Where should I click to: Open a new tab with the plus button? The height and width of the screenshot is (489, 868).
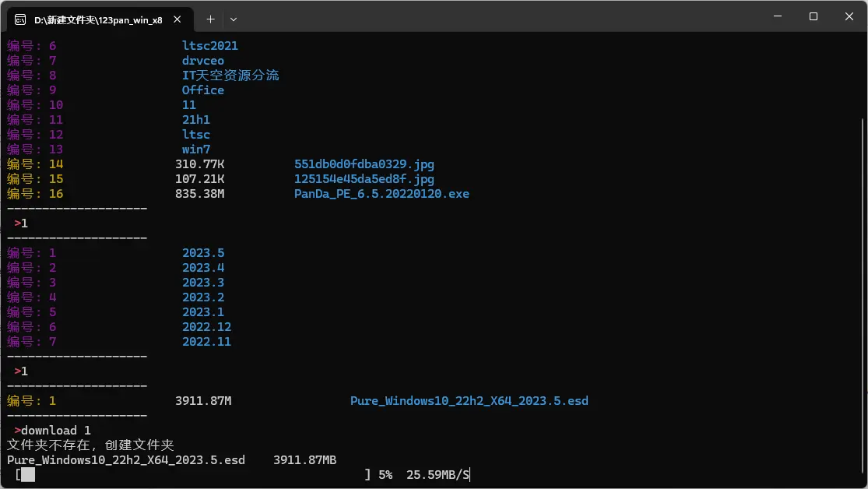pos(210,19)
